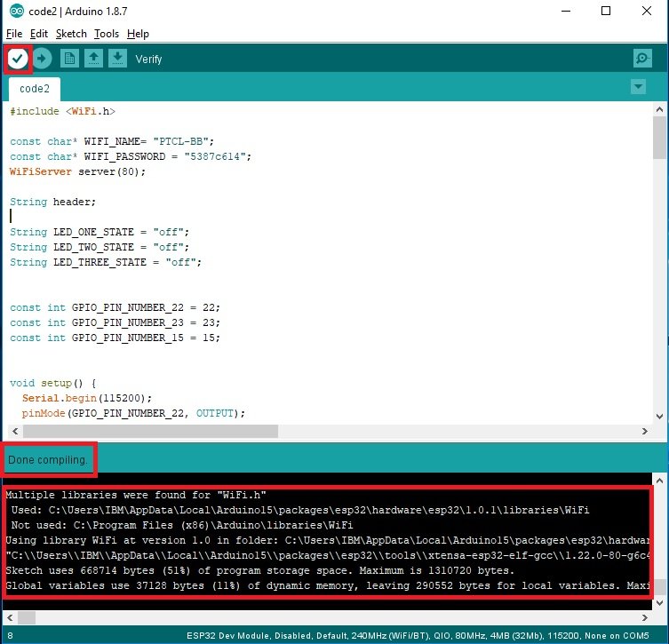Click the "void setup() {" line
Viewport: 669px width, 644px height.
click(x=53, y=383)
